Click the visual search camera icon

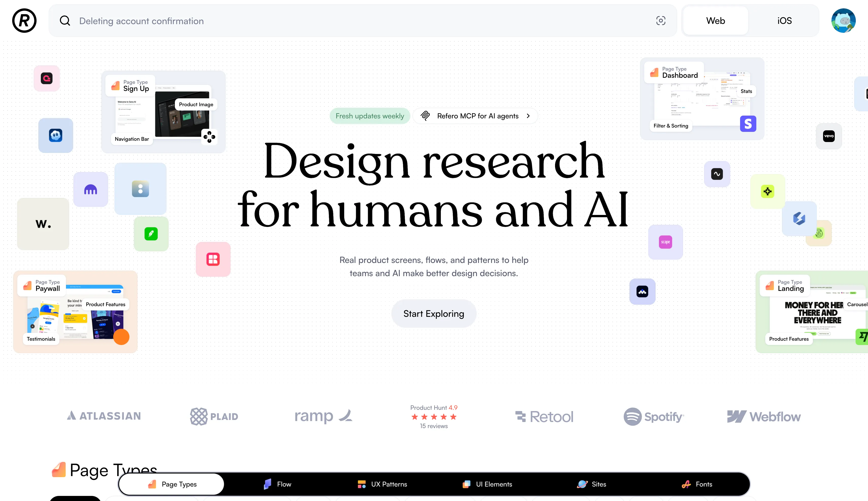click(x=660, y=21)
